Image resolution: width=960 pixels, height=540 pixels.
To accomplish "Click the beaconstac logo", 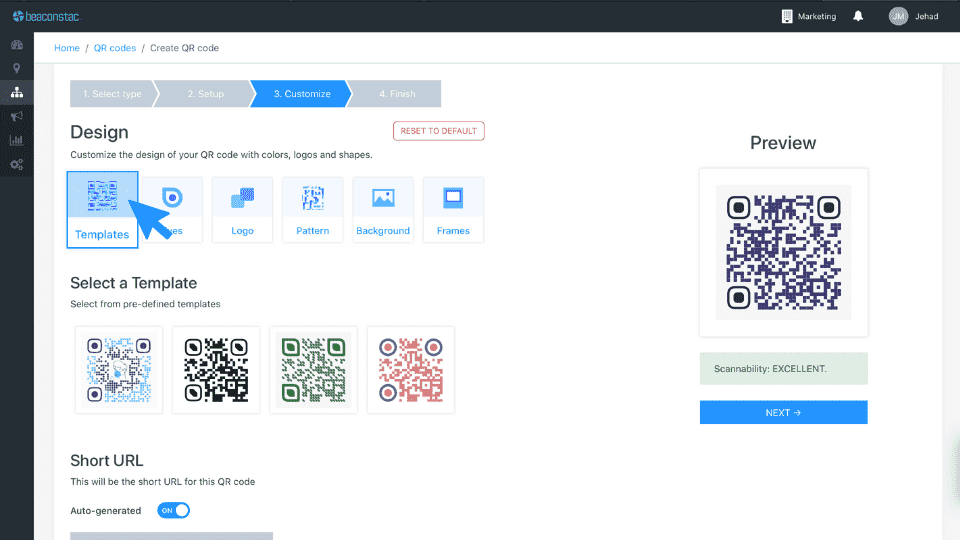I will (46, 17).
